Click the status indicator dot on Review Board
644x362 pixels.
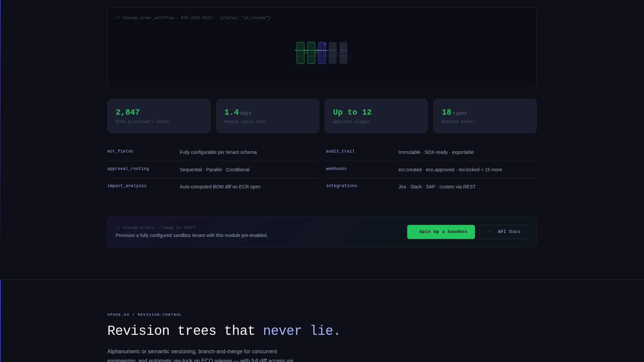pyautogui.click(x=325, y=44)
